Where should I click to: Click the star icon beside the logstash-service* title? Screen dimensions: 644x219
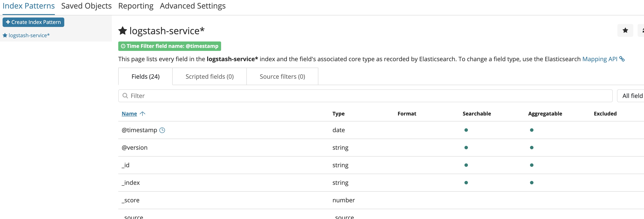tap(123, 31)
